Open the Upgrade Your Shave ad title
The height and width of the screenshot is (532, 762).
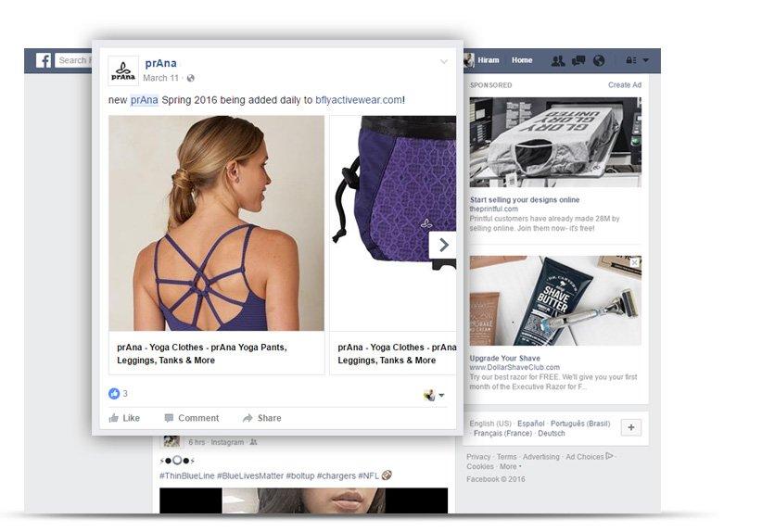pos(505,358)
